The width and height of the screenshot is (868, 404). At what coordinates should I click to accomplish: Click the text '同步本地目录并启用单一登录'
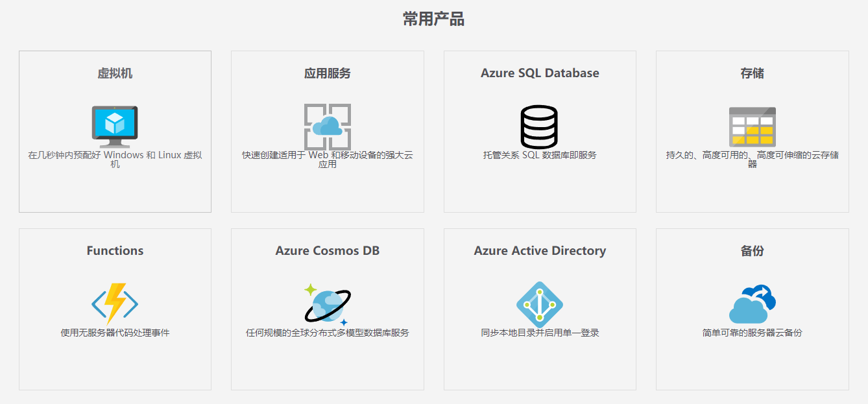pos(540,333)
